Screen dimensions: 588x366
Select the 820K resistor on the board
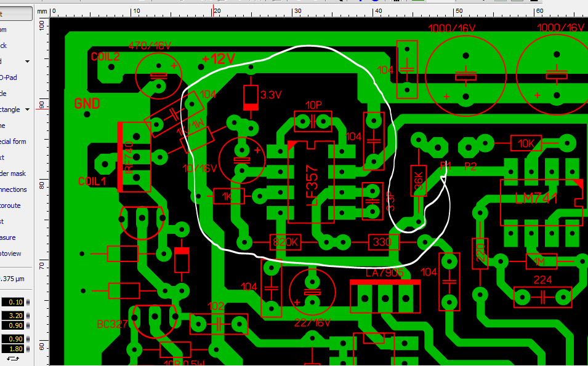(285, 242)
